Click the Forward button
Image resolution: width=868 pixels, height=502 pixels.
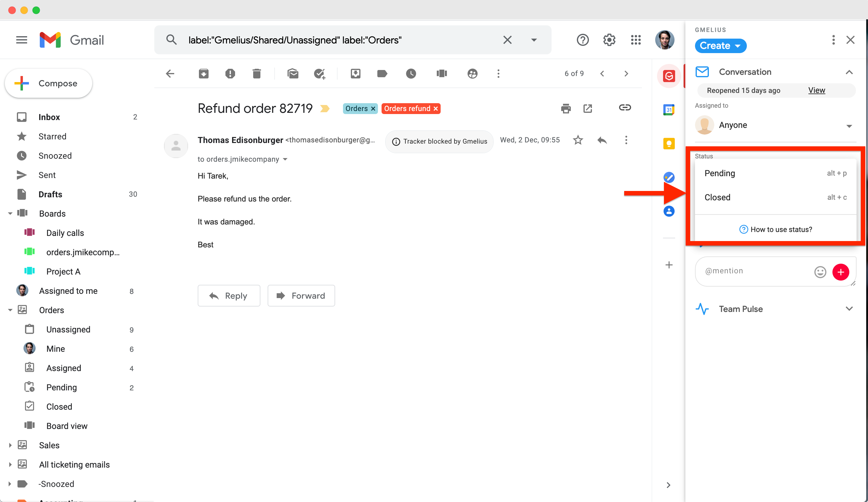(x=301, y=295)
